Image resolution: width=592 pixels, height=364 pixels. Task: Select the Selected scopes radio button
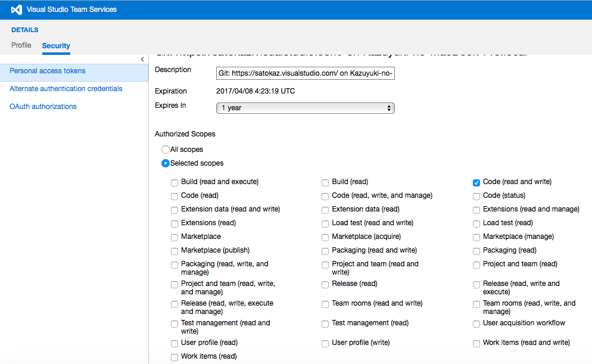point(166,163)
